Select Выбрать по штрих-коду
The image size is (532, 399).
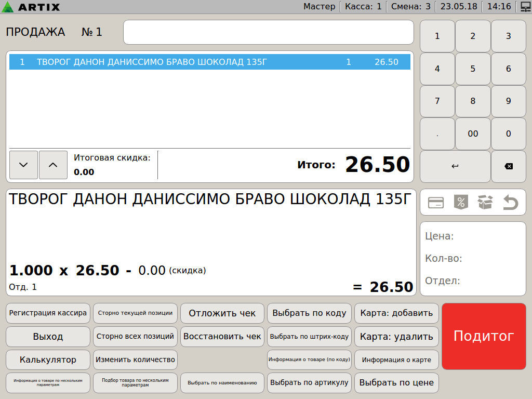[x=309, y=336]
